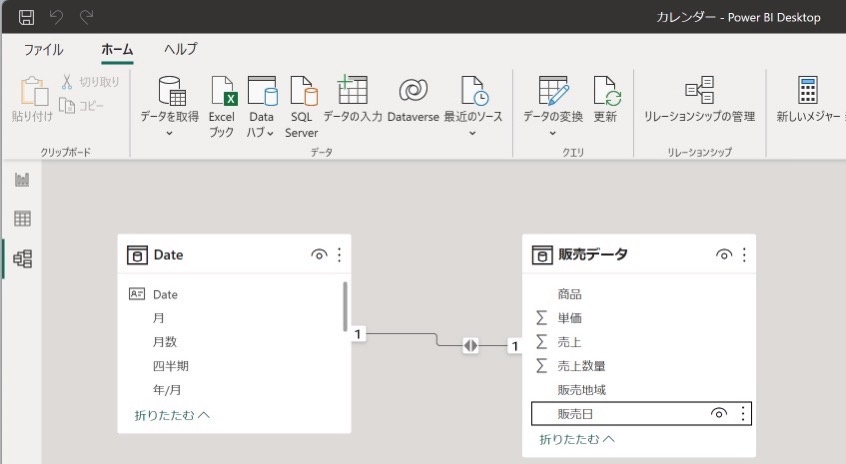The image size is (846, 464).
Task: Select the ホーム ribbon tab
Action: 117,50
